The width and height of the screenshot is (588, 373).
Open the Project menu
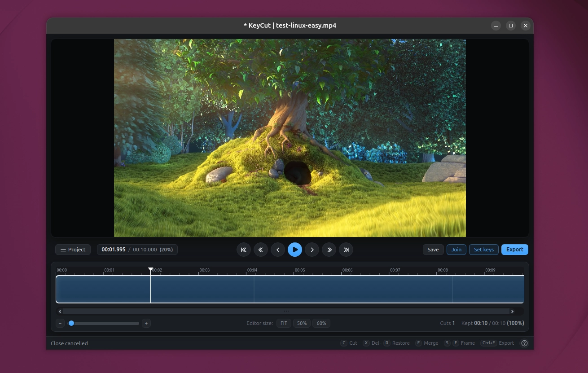click(73, 250)
